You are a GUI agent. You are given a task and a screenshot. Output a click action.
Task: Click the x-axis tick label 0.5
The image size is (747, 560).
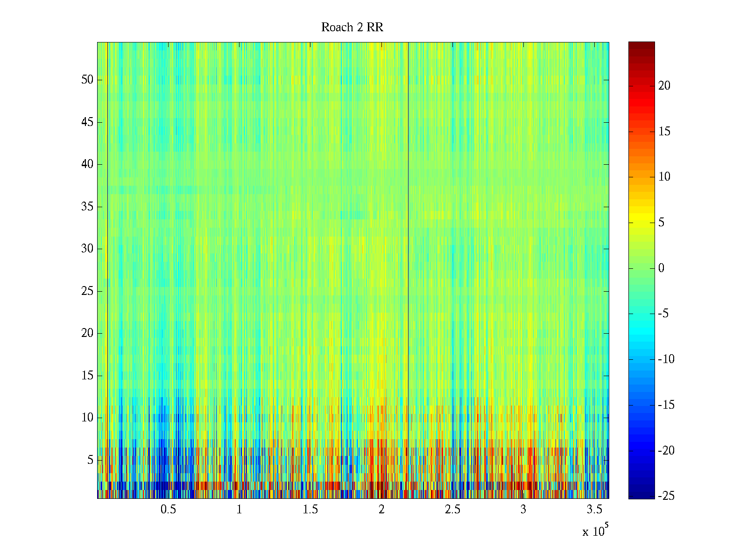click(168, 510)
